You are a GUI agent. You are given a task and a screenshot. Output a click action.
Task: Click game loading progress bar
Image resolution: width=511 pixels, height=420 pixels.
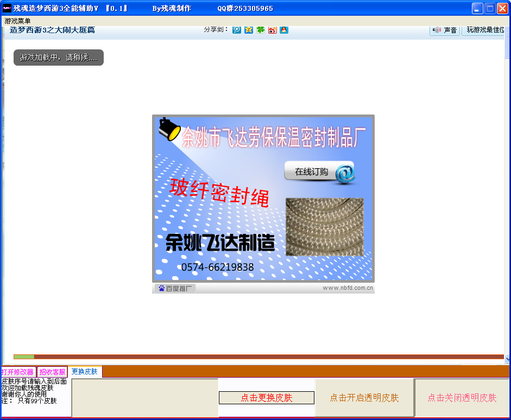(258, 357)
